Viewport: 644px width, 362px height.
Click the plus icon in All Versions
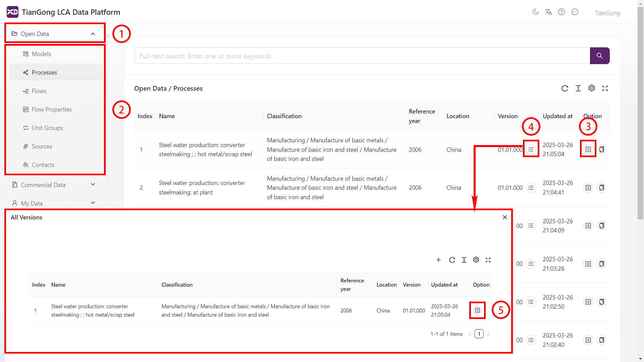pyautogui.click(x=438, y=260)
